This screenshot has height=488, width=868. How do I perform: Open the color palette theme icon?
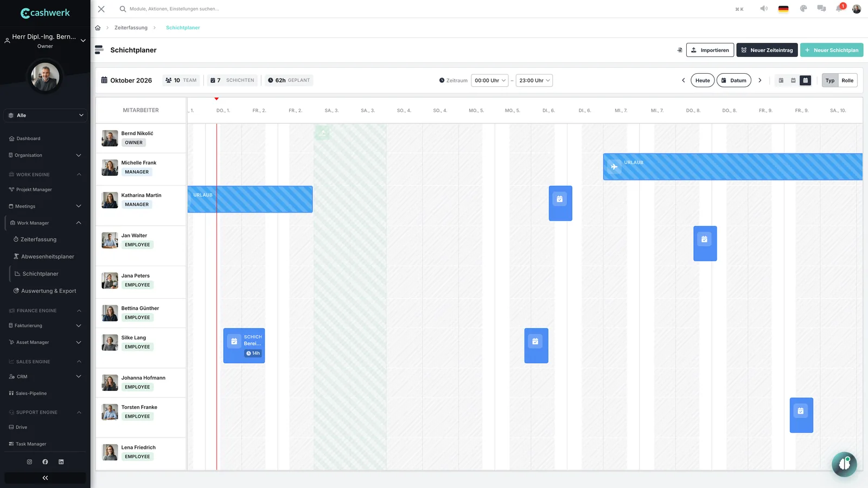803,9
